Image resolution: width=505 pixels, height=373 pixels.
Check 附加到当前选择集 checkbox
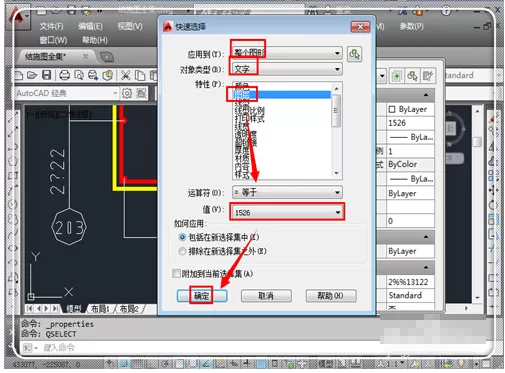(x=176, y=274)
